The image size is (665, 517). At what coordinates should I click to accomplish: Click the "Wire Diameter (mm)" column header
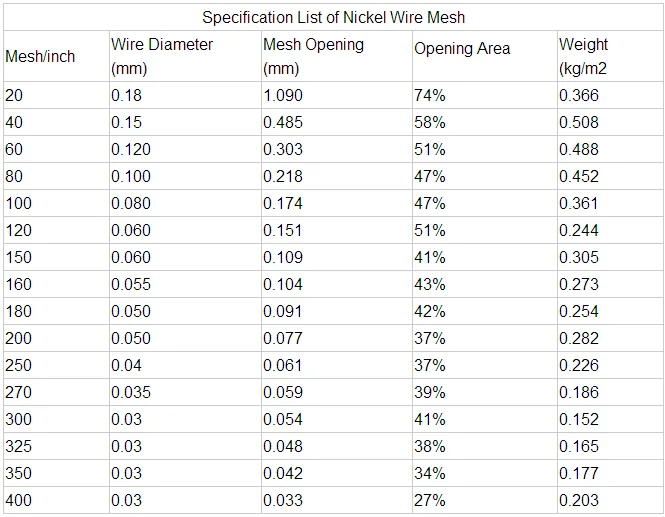[x=162, y=56]
